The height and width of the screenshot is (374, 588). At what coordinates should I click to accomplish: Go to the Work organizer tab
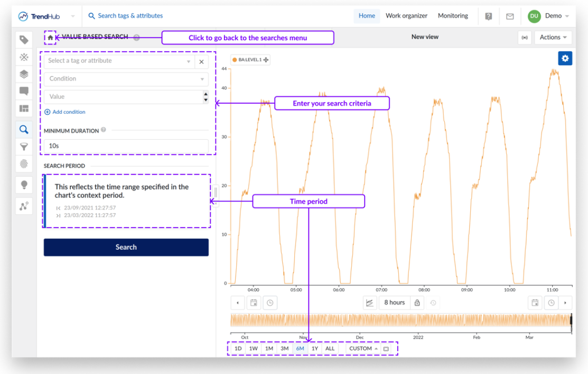406,16
